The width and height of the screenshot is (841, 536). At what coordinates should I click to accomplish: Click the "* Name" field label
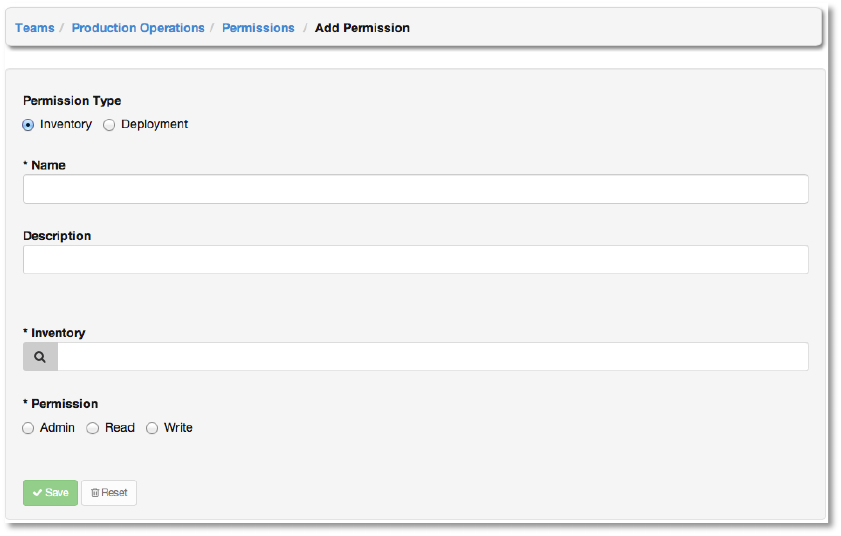click(44, 166)
